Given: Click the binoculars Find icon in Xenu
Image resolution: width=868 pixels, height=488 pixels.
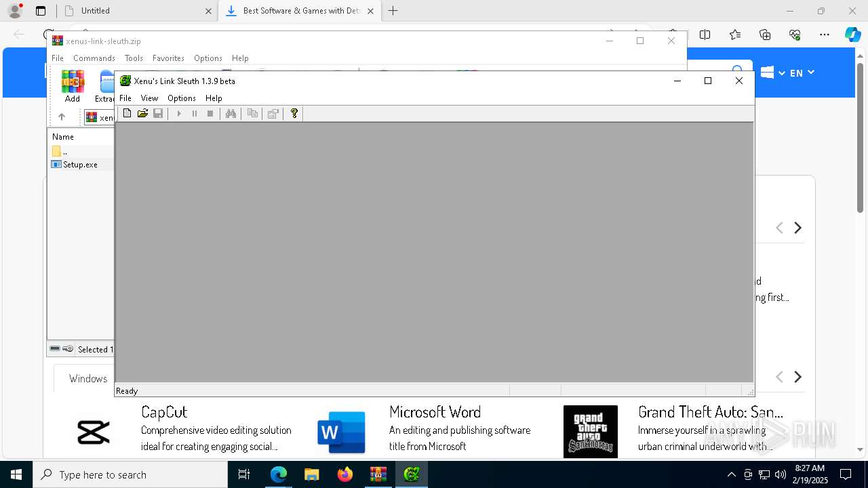Looking at the screenshot, I should tap(231, 114).
